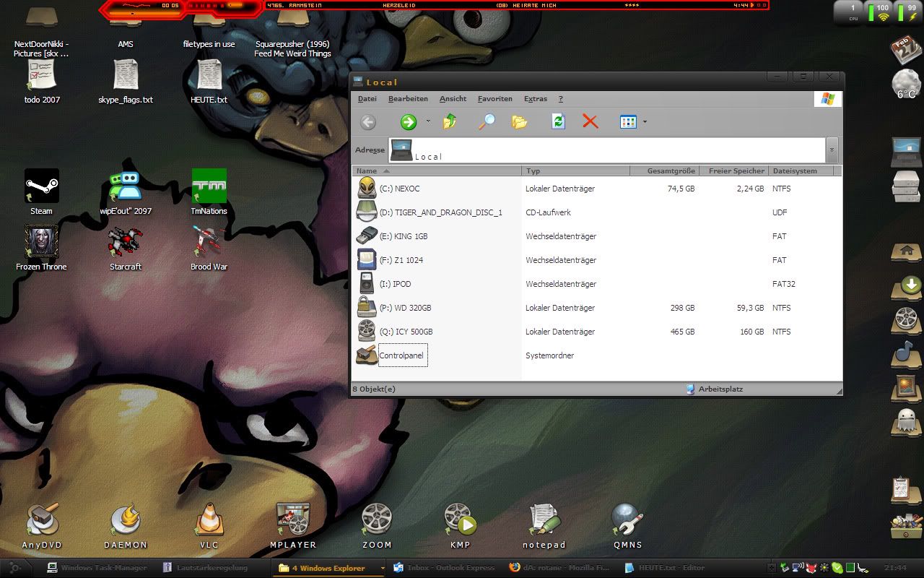Open the ? help menu
The height and width of the screenshot is (578, 924).
561,99
